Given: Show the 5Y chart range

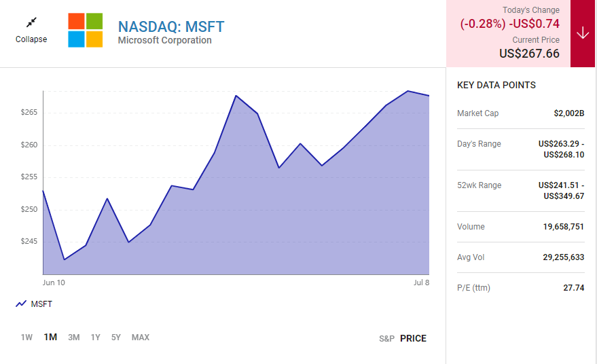Looking at the screenshot, I should point(116,338).
